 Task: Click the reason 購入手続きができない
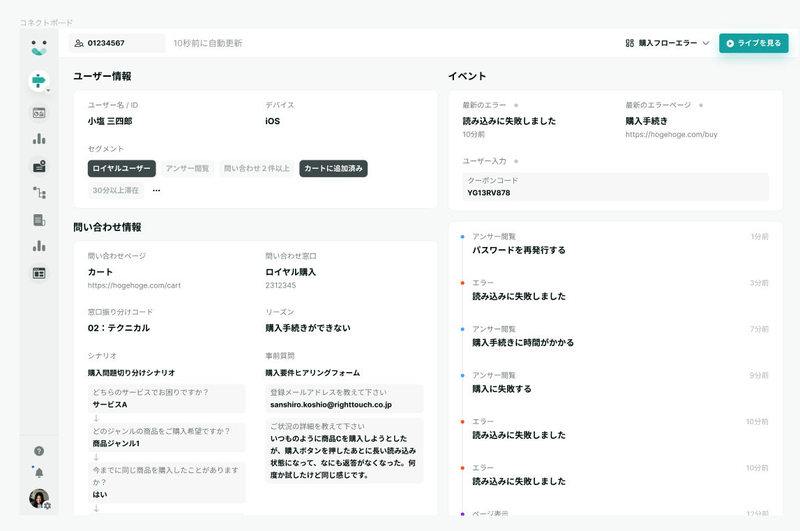308,328
